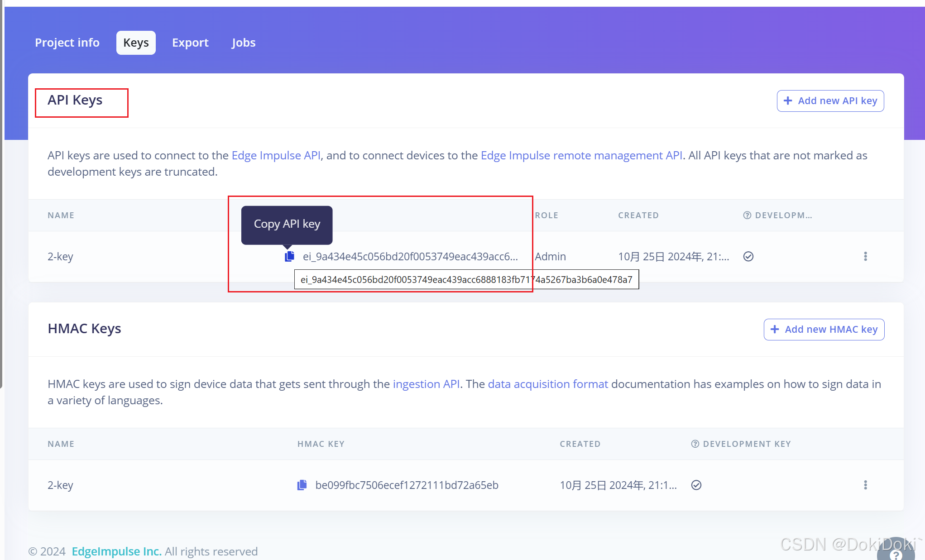The height and width of the screenshot is (560, 925).
Task: Copy the HMAC key using copy icon
Action: click(302, 485)
